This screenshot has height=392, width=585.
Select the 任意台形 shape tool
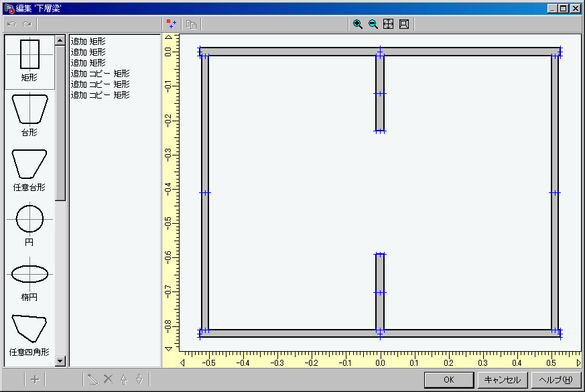point(29,170)
